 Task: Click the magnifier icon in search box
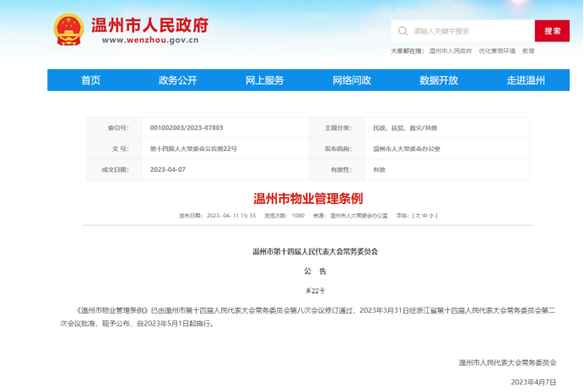pos(402,31)
